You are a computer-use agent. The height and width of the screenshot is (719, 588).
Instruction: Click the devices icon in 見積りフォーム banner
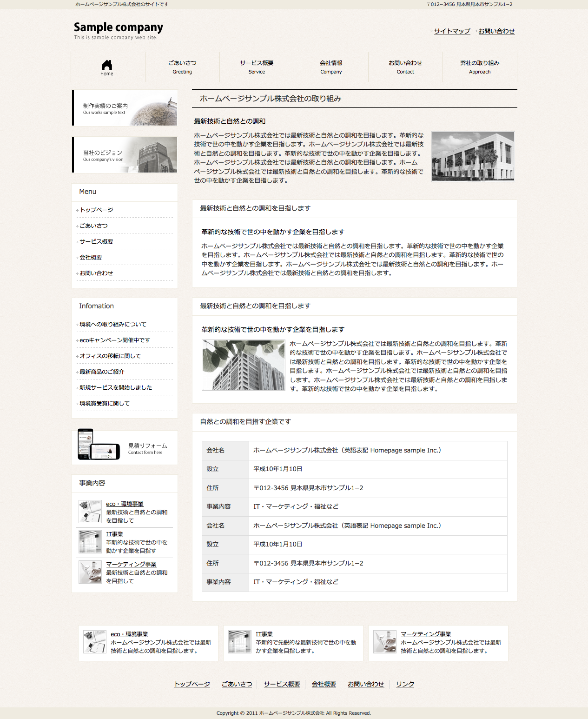(99, 444)
